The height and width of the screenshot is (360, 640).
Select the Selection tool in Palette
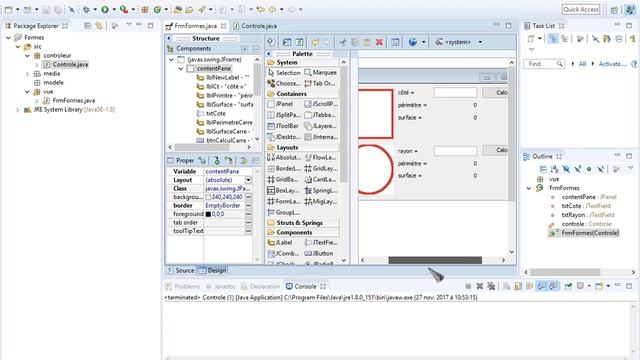(284, 73)
